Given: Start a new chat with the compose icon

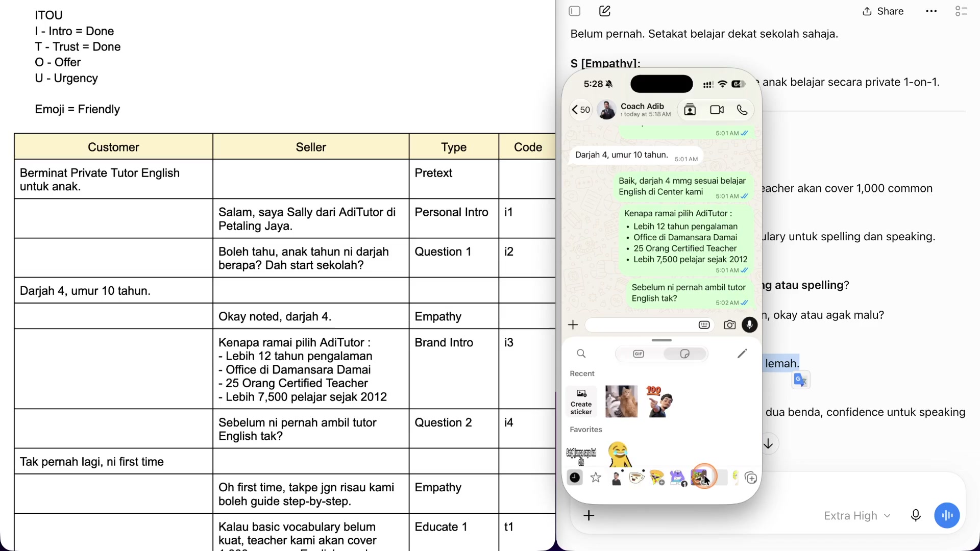Looking at the screenshot, I should (605, 11).
